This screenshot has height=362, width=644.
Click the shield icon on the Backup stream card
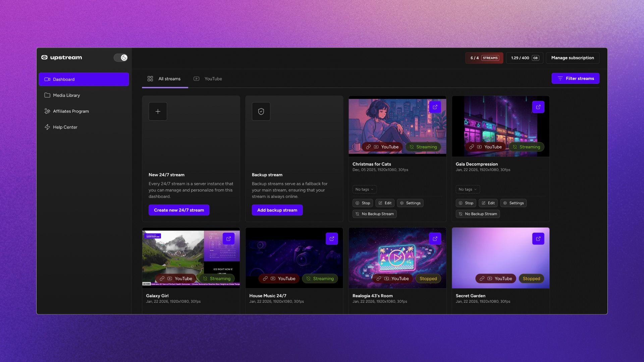(x=261, y=111)
